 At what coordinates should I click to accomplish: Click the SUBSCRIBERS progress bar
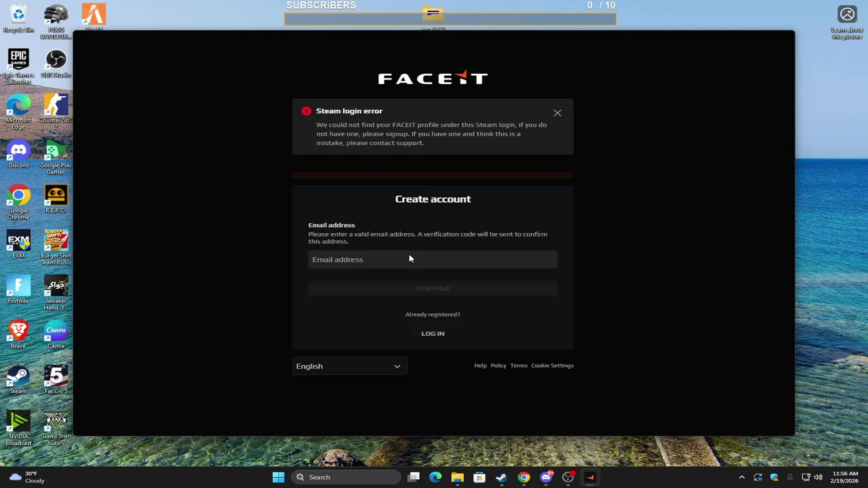click(x=450, y=19)
